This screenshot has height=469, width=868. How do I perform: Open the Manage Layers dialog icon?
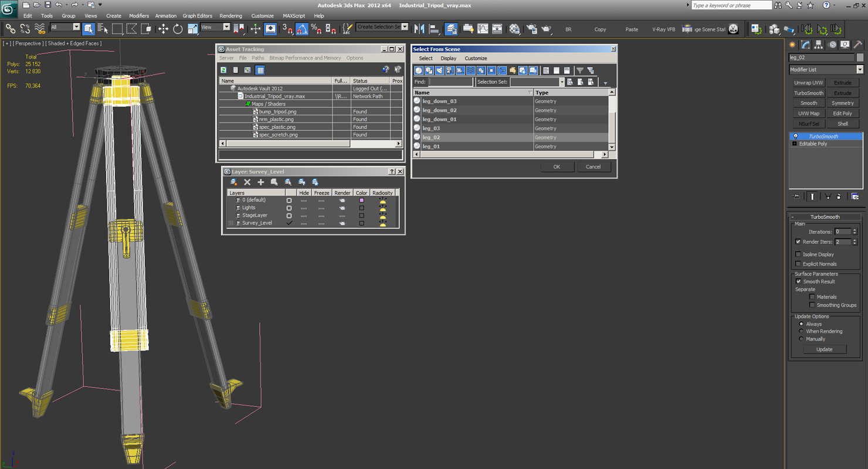451,28
